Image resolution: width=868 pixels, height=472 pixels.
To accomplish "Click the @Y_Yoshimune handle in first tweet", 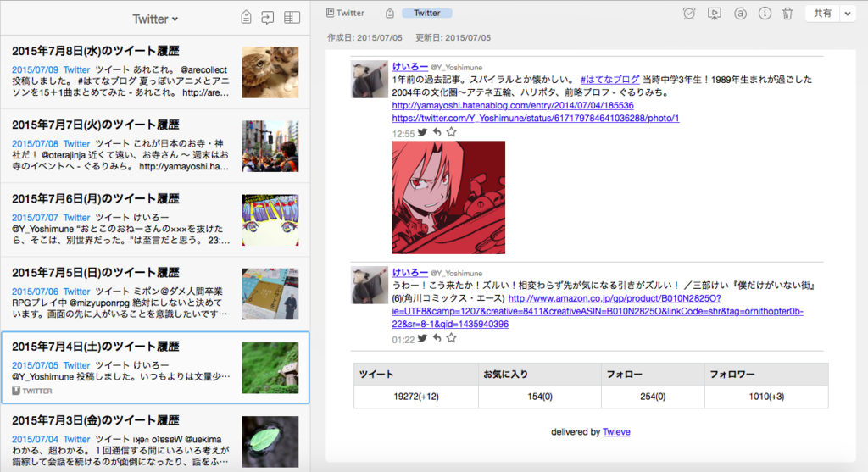I will [x=456, y=68].
